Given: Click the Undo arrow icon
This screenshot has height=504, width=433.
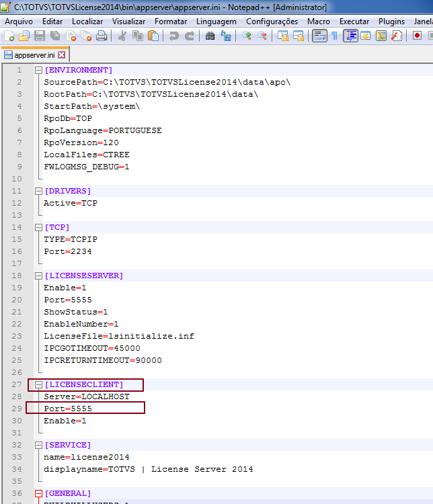Looking at the screenshot, I should (174, 36).
